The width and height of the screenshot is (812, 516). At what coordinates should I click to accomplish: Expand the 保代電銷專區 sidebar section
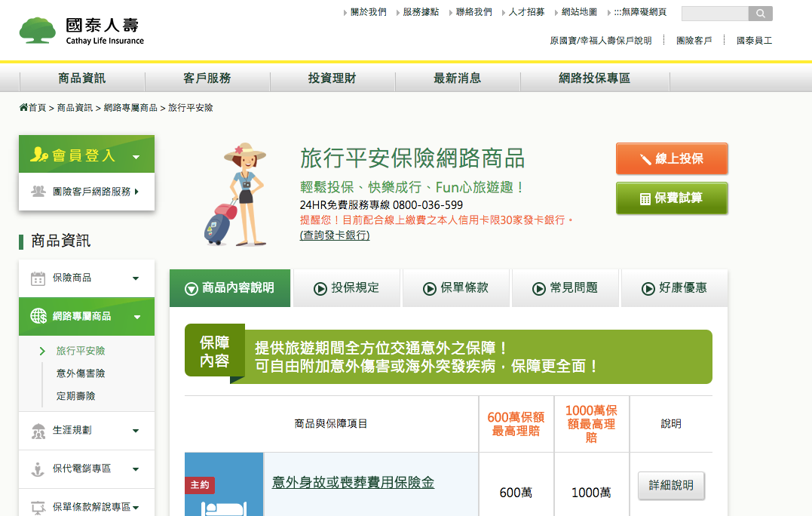click(x=136, y=469)
